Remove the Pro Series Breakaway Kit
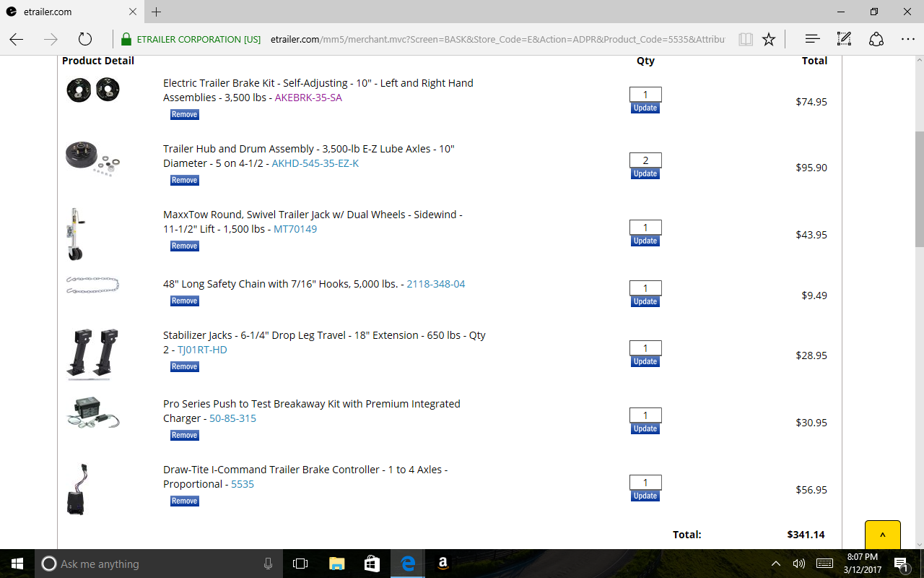 coord(184,435)
